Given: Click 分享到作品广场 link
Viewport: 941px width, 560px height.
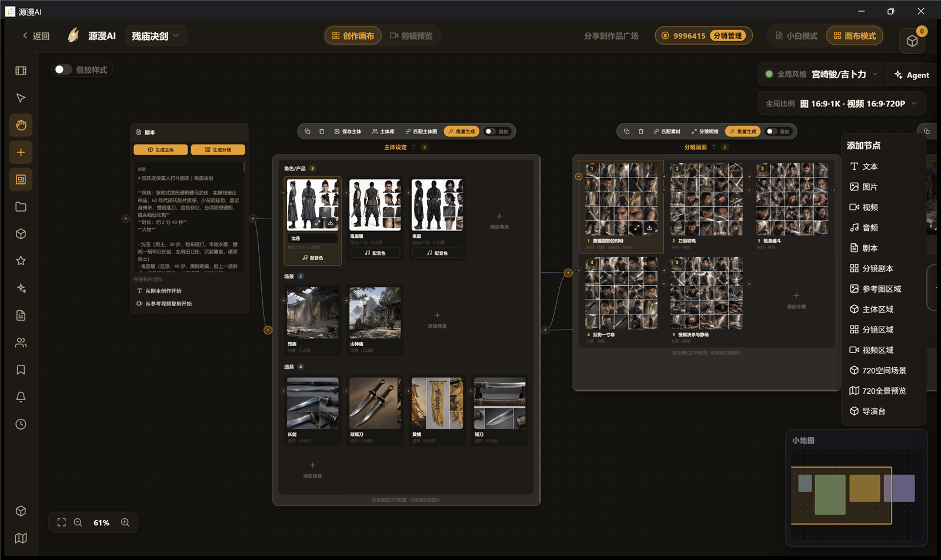Looking at the screenshot, I should click(611, 36).
